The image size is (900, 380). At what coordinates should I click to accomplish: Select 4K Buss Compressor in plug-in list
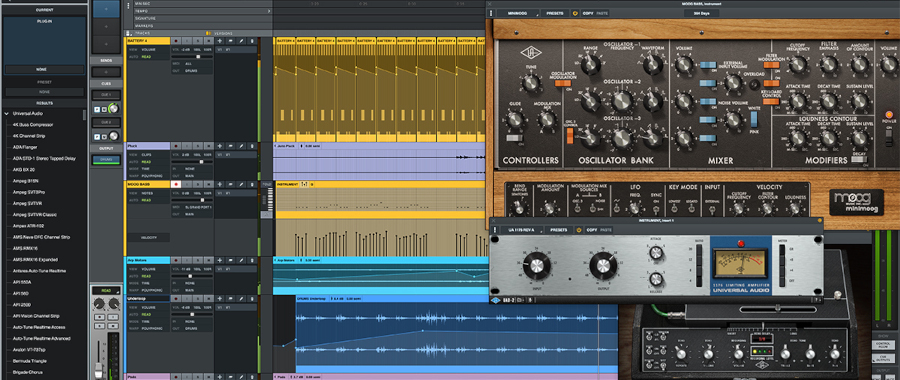pos(33,125)
